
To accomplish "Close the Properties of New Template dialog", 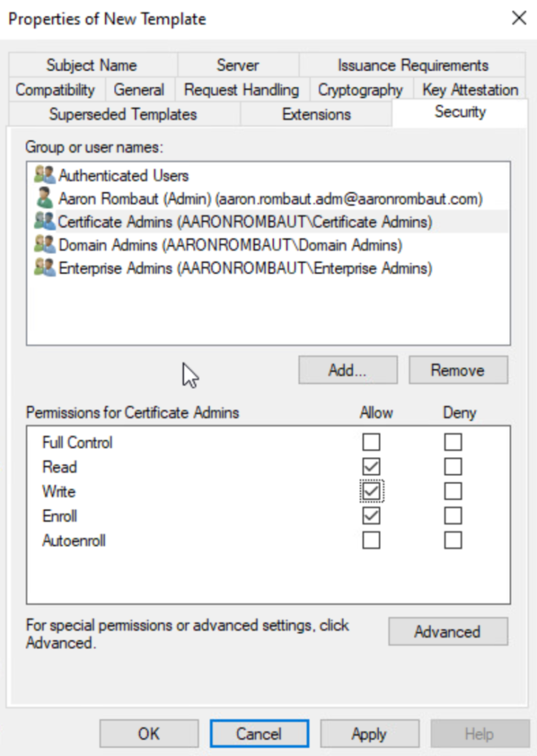I will (519, 18).
